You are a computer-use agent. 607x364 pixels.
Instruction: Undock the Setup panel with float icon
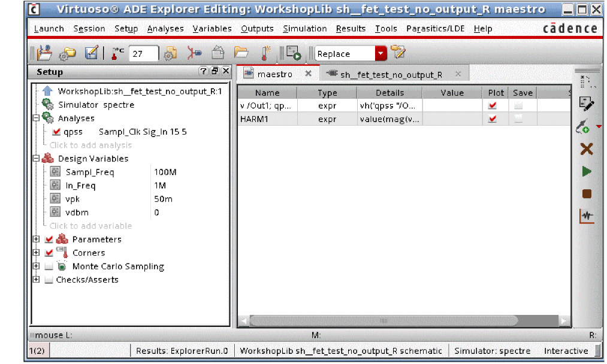215,71
